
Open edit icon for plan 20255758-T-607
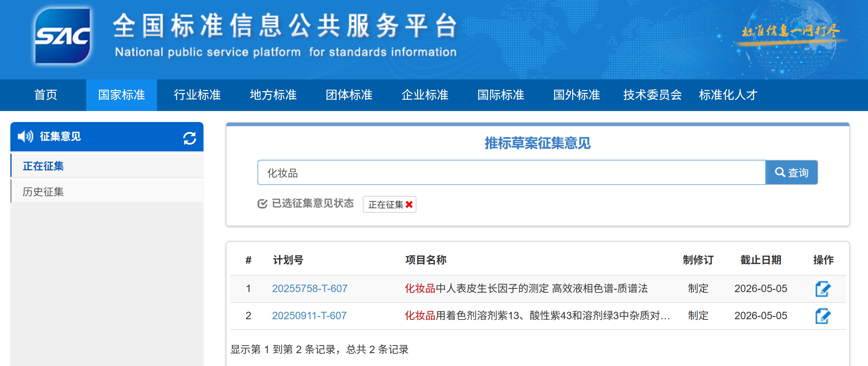(x=822, y=289)
